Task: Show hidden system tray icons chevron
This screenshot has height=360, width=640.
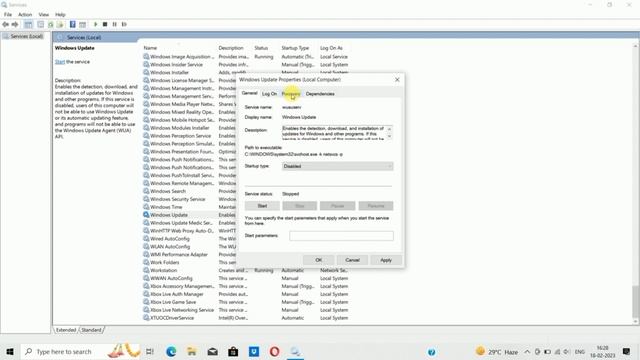Action: [x=527, y=351]
